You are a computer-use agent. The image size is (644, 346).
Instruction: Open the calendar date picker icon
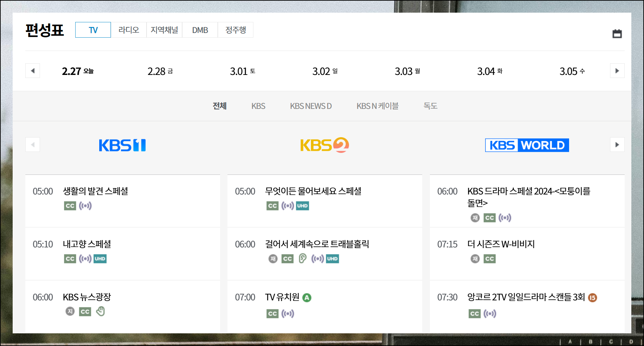coord(617,34)
